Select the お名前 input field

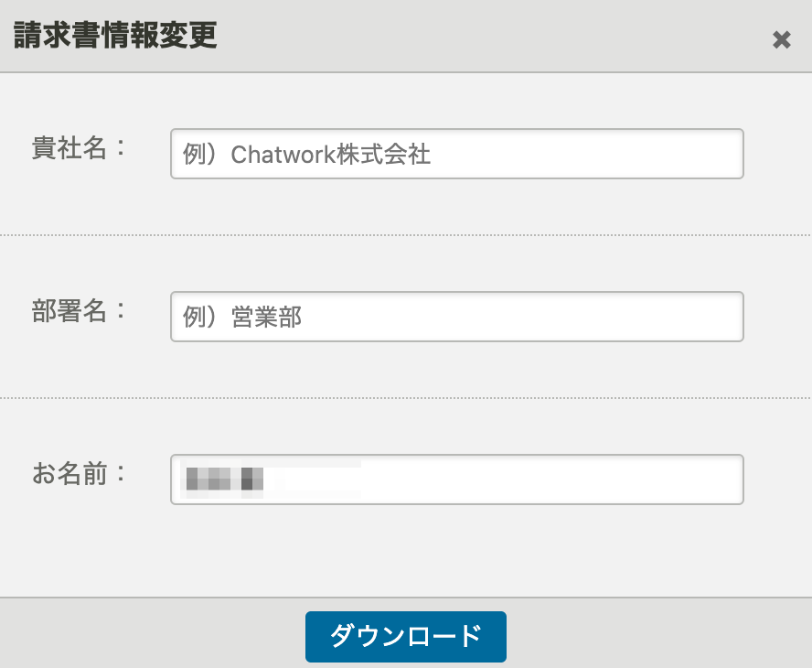click(x=457, y=479)
